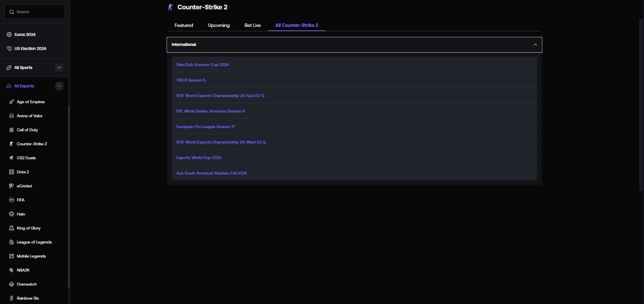Screen dimensions: 644x304
Task: Click the Overwatch icon
Action: [x=11, y=284]
